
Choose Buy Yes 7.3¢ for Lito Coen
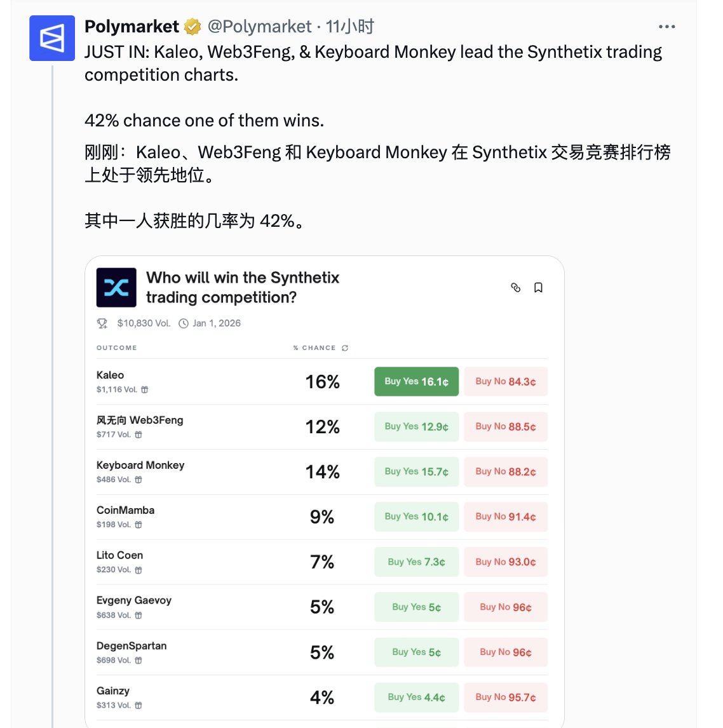[x=416, y=562]
